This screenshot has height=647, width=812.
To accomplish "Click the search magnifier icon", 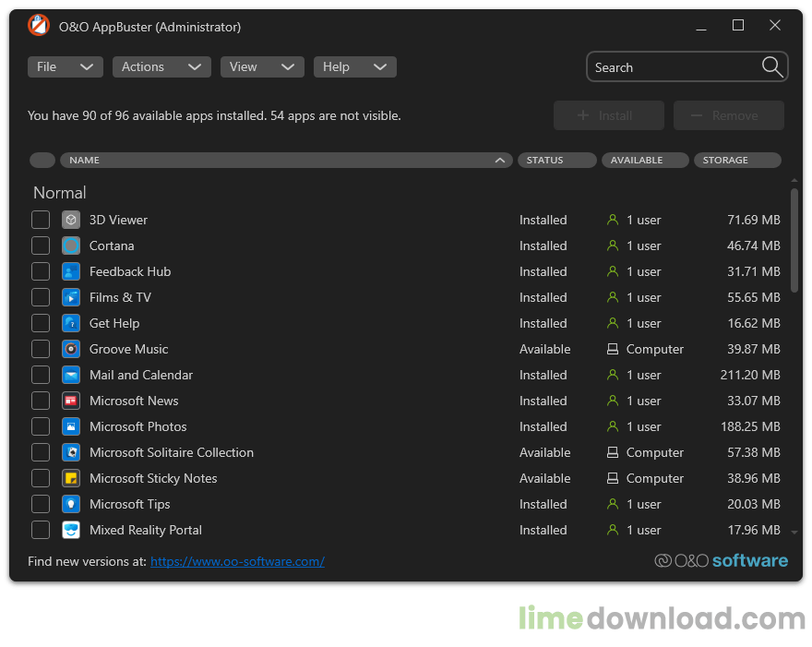I will [773, 66].
